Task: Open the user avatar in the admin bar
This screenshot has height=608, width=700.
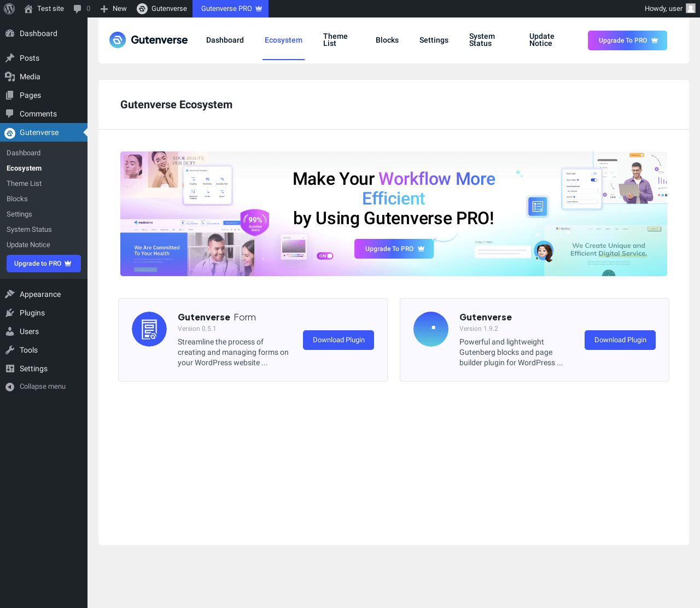Action: point(691,9)
